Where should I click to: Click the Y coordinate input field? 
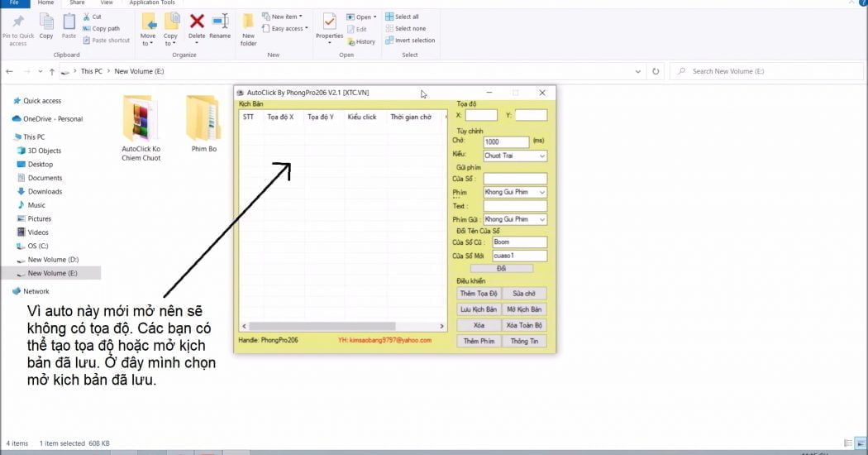(531, 115)
